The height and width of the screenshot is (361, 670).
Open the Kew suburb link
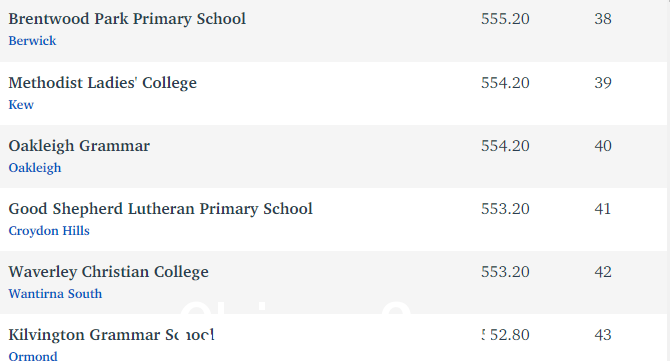tap(21, 105)
